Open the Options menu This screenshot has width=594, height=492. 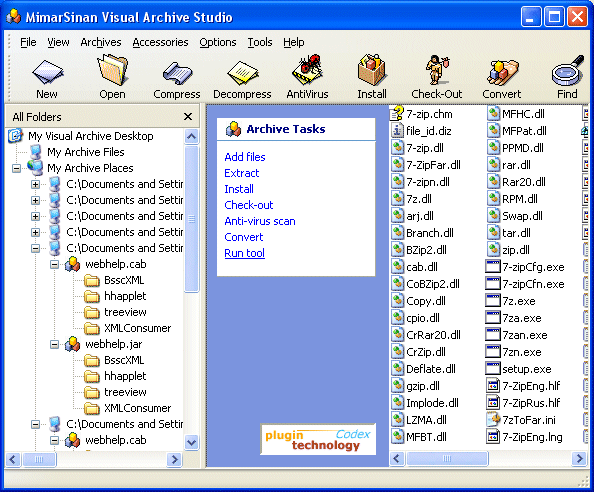(x=218, y=42)
